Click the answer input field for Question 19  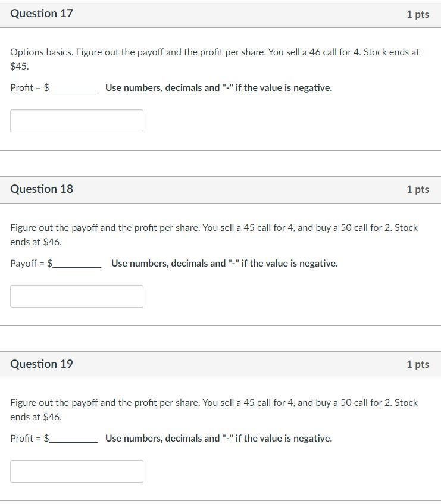pyautogui.click(x=76, y=471)
